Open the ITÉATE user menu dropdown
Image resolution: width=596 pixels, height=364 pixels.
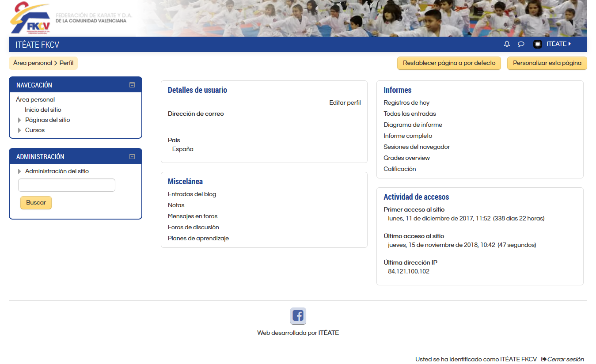(558, 44)
